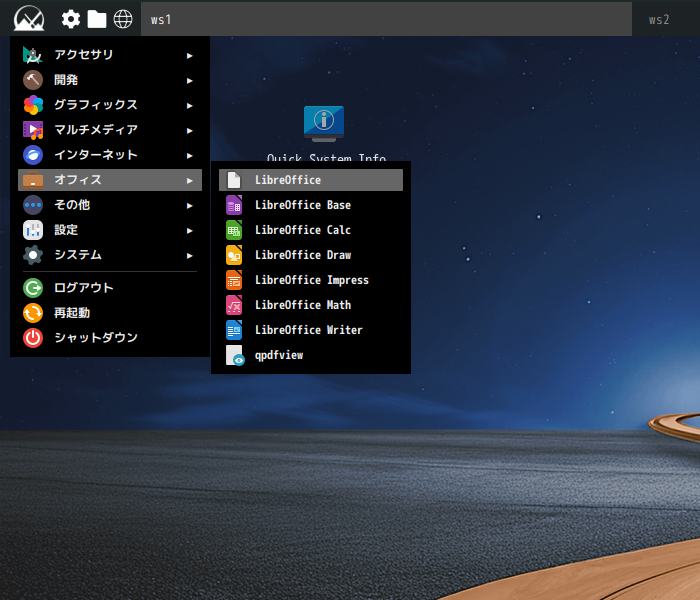Open the システム category label

coord(78,255)
